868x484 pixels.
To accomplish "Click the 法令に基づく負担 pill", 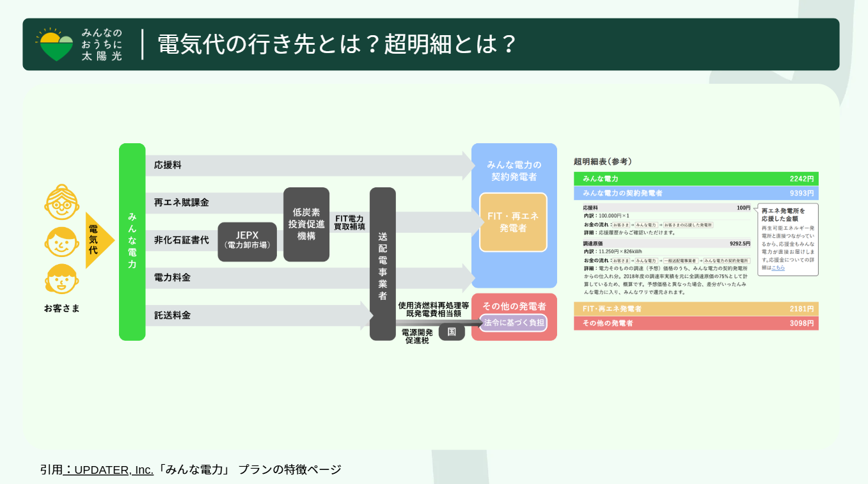I will (x=514, y=323).
